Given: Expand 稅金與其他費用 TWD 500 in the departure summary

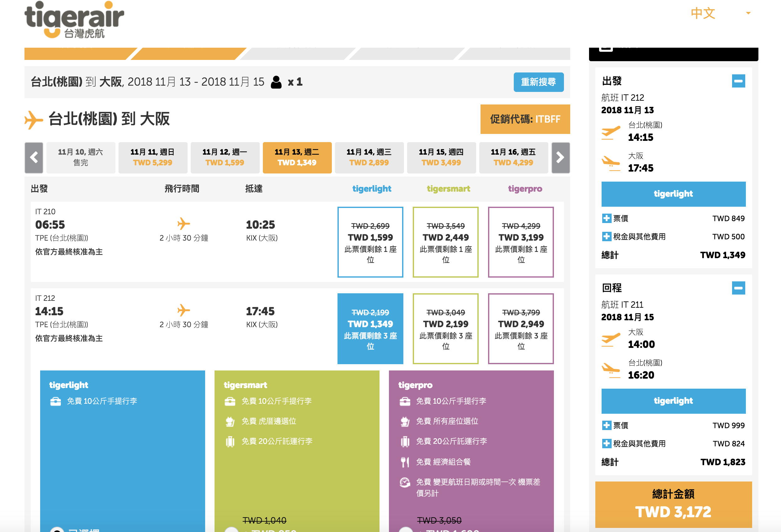Looking at the screenshot, I should tap(606, 237).
